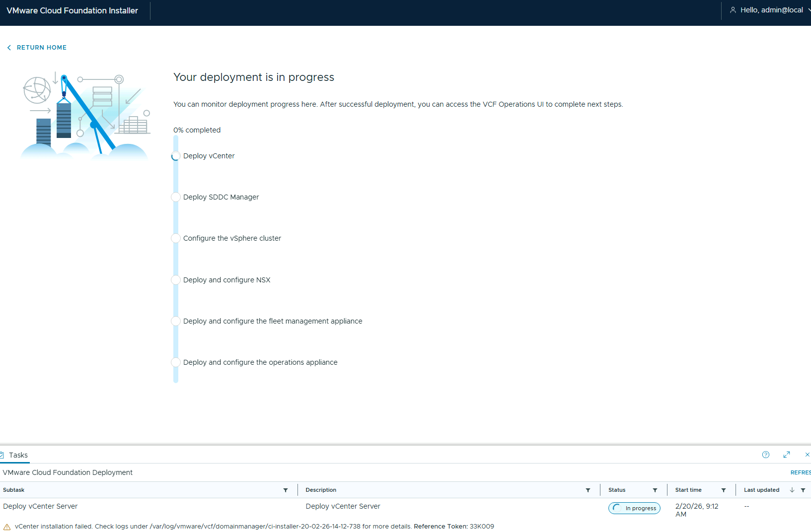Close the Tasks panel
The image size is (811, 532).
[x=808, y=455]
